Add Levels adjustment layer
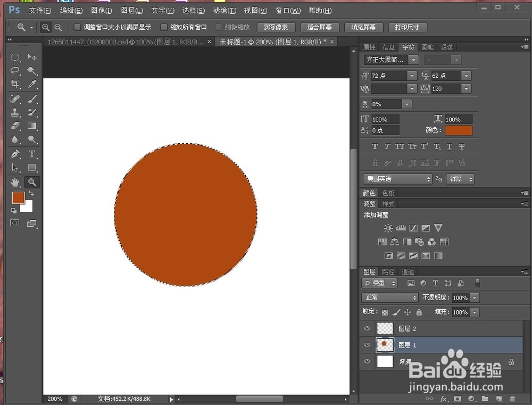This screenshot has height=405, width=532. point(401,228)
